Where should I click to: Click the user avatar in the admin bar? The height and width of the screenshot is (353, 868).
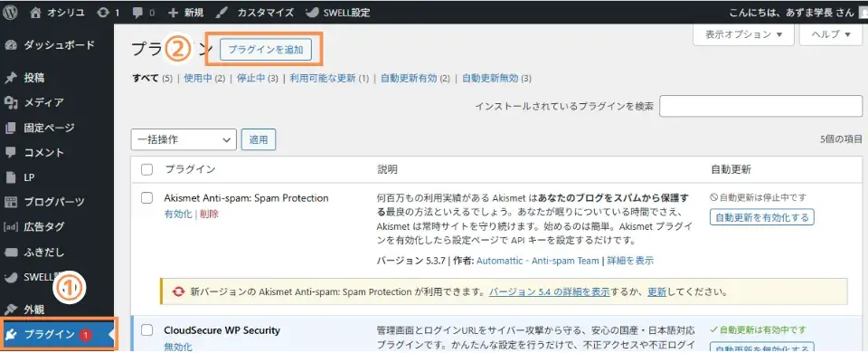(x=863, y=13)
